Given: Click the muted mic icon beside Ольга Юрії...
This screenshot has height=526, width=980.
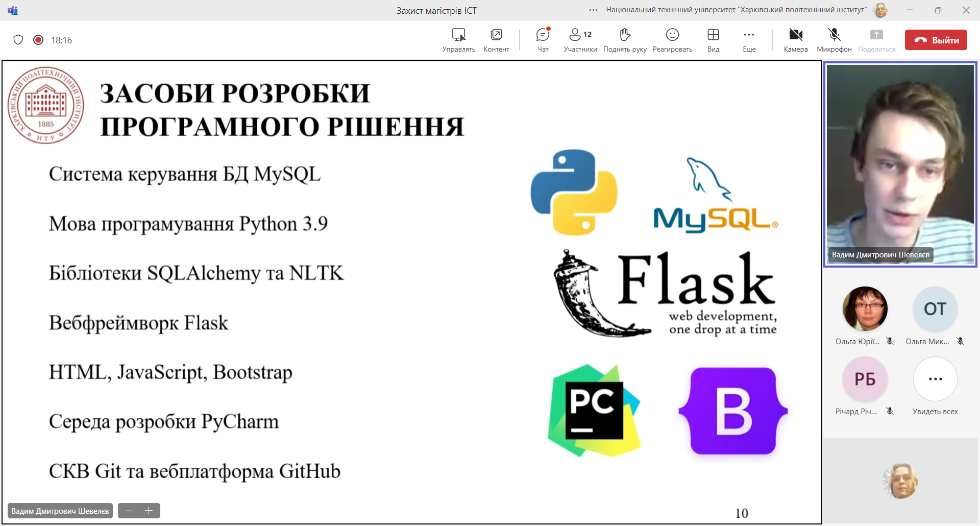Looking at the screenshot, I should coord(890,341).
